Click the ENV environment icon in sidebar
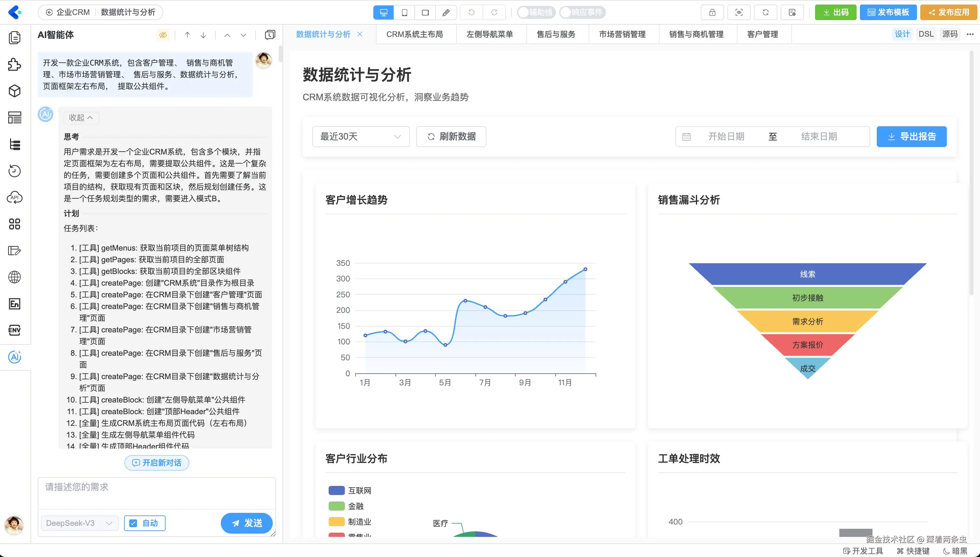The width and height of the screenshot is (980, 557). (x=15, y=330)
